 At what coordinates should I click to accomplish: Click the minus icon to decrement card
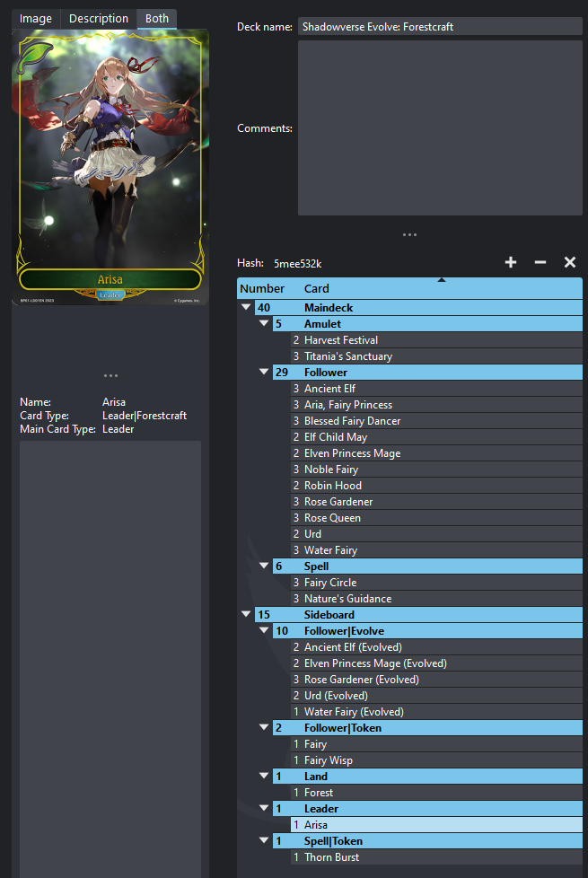coord(540,262)
